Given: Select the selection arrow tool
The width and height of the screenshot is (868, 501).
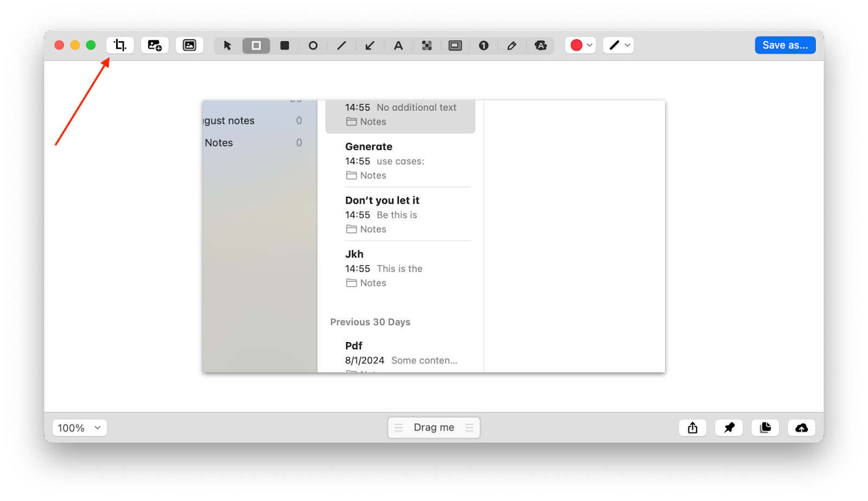Looking at the screenshot, I should coord(227,46).
